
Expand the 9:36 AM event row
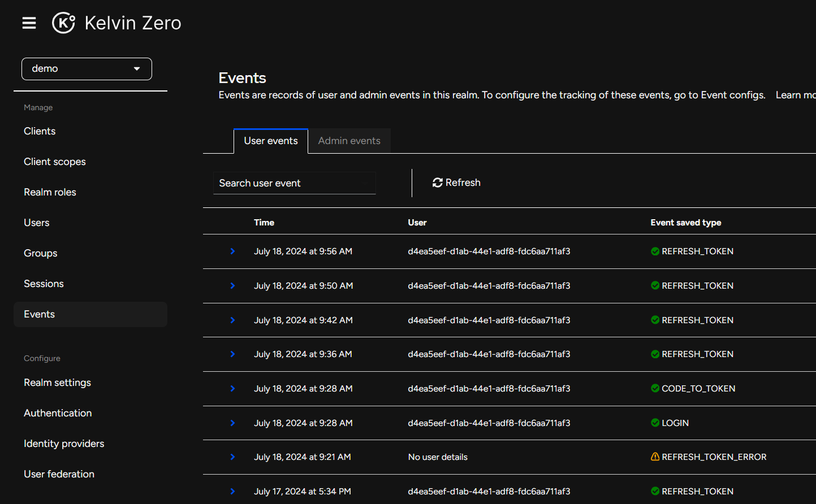click(x=232, y=354)
